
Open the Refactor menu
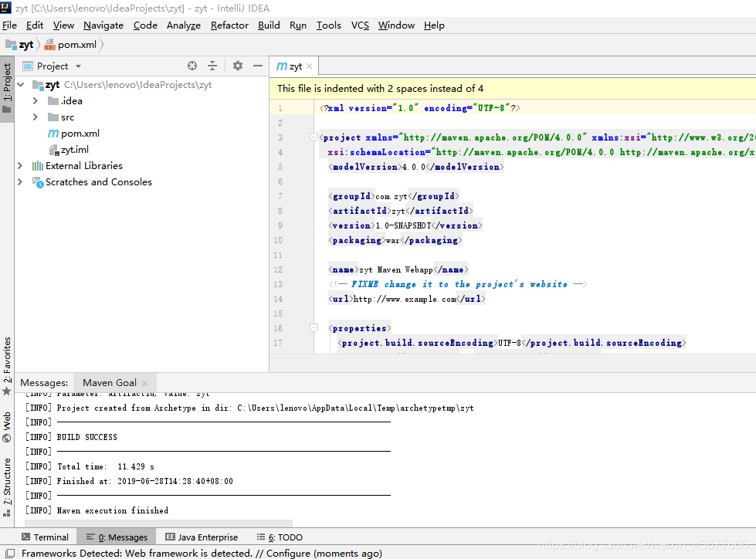tap(229, 25)
